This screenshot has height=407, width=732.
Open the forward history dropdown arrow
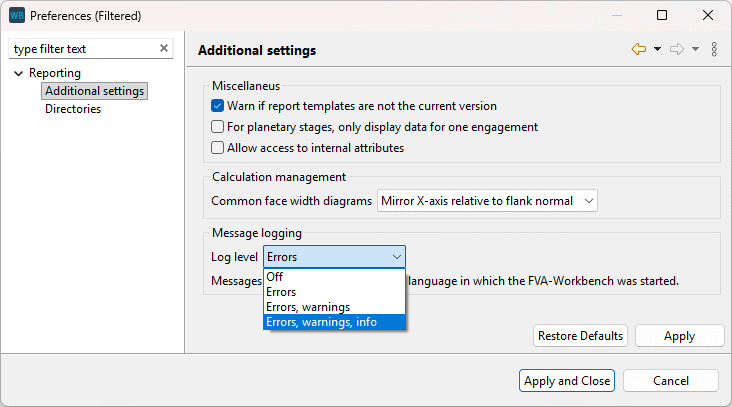click(695, 49)
